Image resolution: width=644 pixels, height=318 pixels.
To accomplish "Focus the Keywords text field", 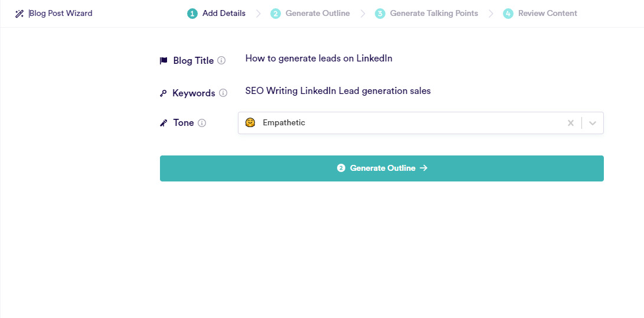I will (x=420, y=91).
